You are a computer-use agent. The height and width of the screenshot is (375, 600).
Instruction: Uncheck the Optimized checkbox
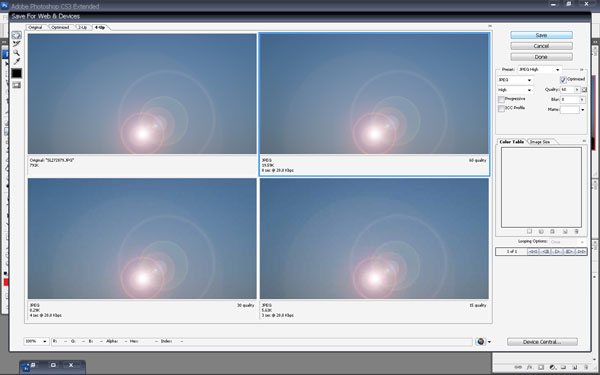[x=563, y=80]
